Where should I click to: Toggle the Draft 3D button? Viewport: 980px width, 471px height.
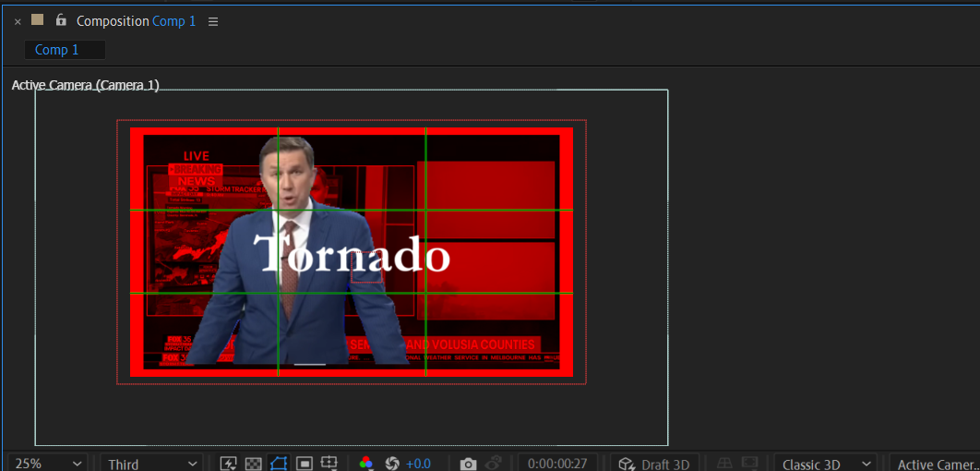[654, 464]
